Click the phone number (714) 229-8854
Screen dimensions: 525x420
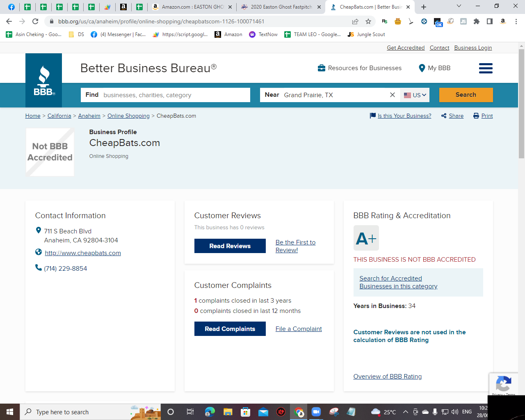[x=66, y=269]
